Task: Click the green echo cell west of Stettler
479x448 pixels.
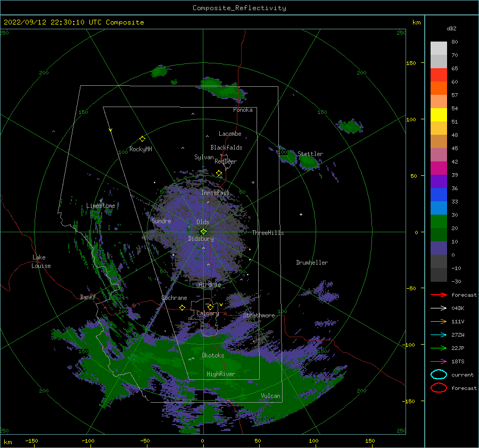Action: pyautogui.click(x=288, y=157)
